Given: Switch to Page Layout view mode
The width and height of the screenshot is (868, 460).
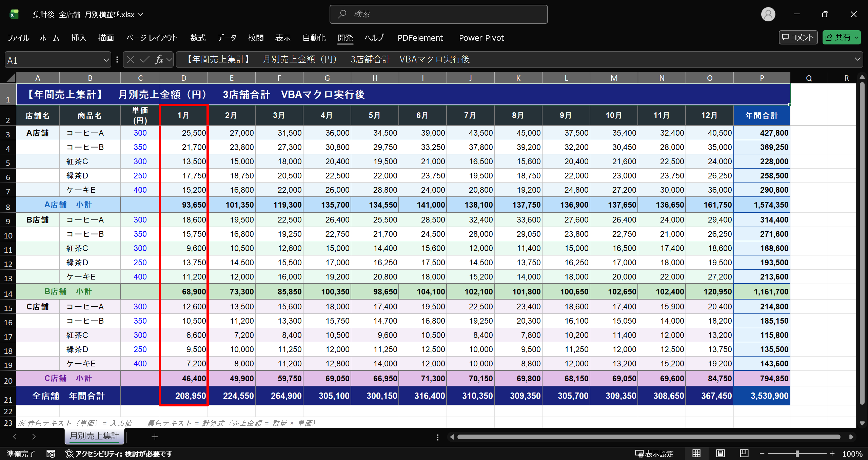Looking at the screenshot, I should [720, 453].
